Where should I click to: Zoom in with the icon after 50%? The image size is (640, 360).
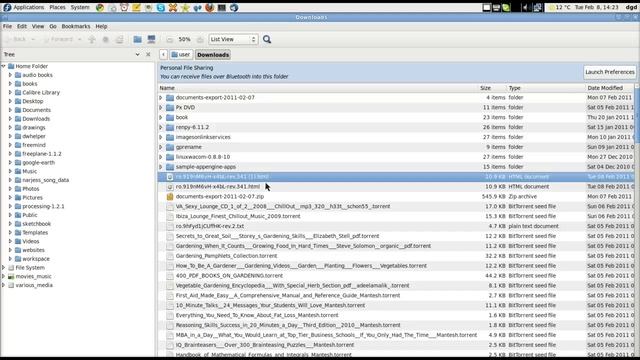(200, 39)
